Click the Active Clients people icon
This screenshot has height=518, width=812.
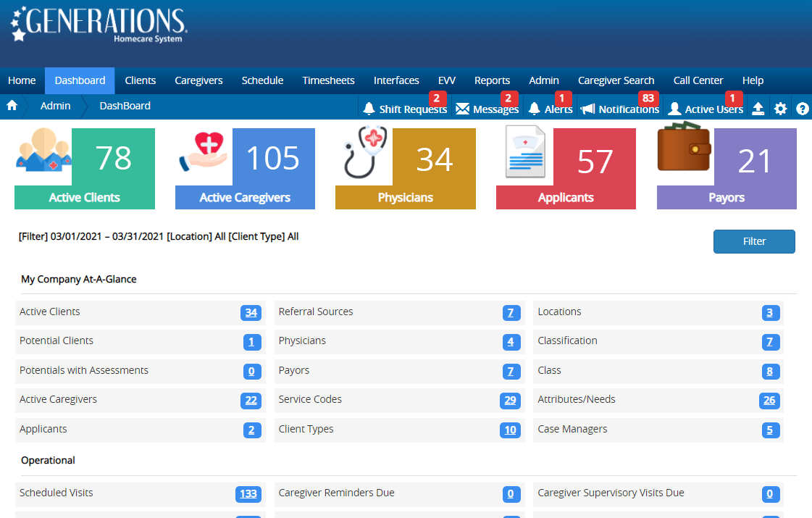coord(43,150)
